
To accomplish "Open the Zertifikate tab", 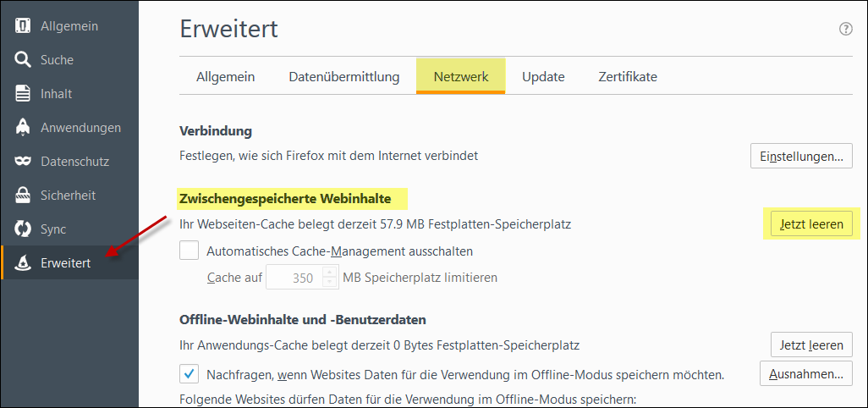I will click(628, 76).
